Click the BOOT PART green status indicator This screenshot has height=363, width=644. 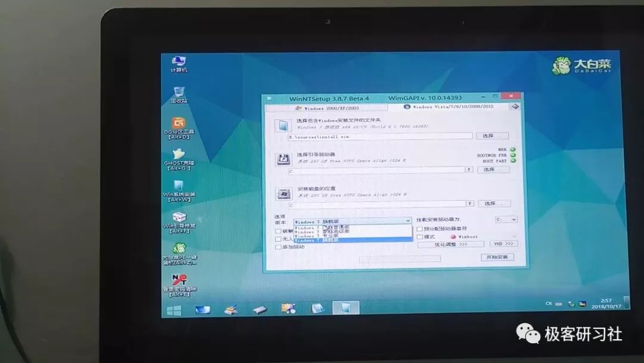pos(513,161)
